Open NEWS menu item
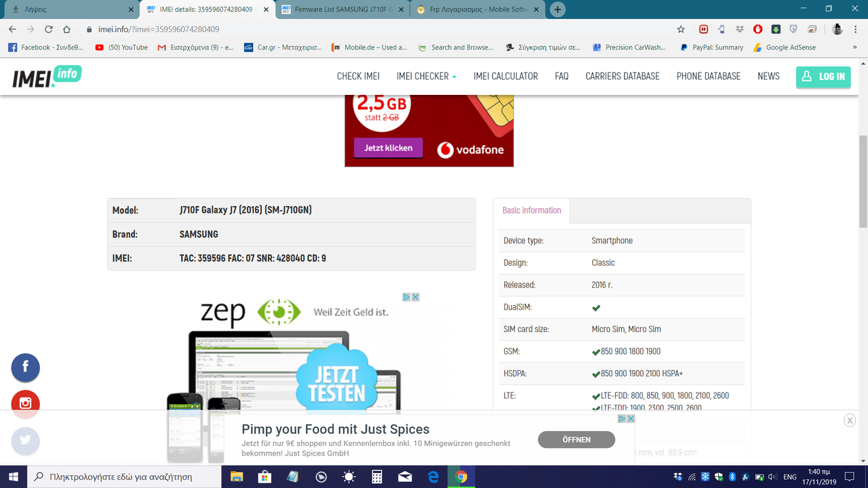868x488 pixels. click(x=768, y=76)
